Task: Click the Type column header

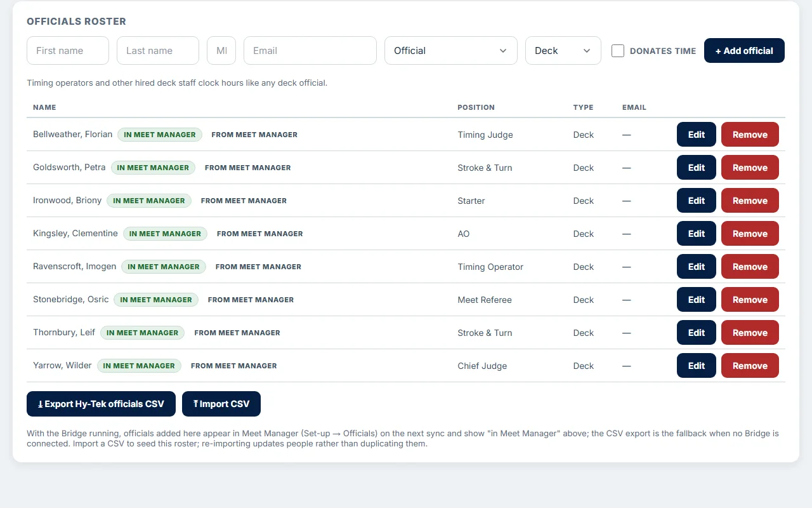Action: click(x=583, y=107)
